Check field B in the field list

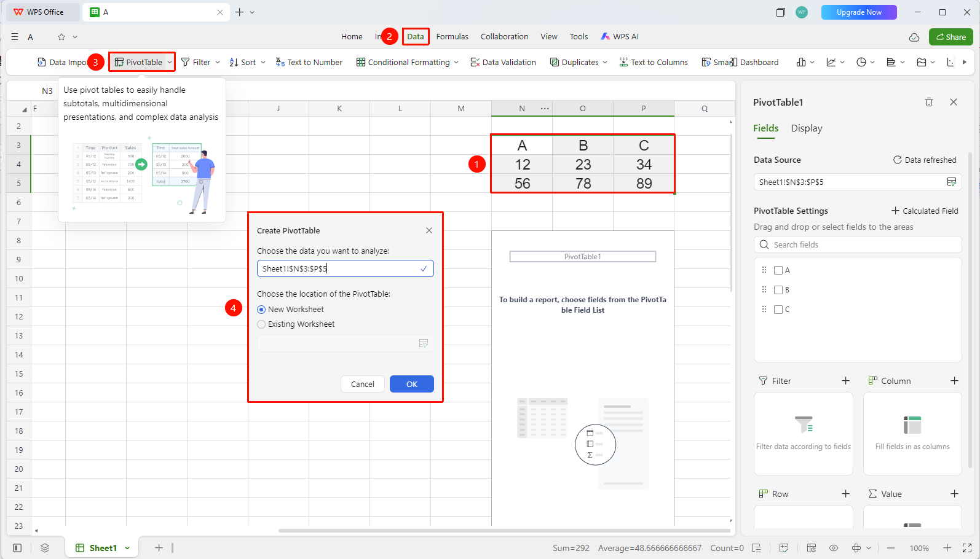coord(778,290)
